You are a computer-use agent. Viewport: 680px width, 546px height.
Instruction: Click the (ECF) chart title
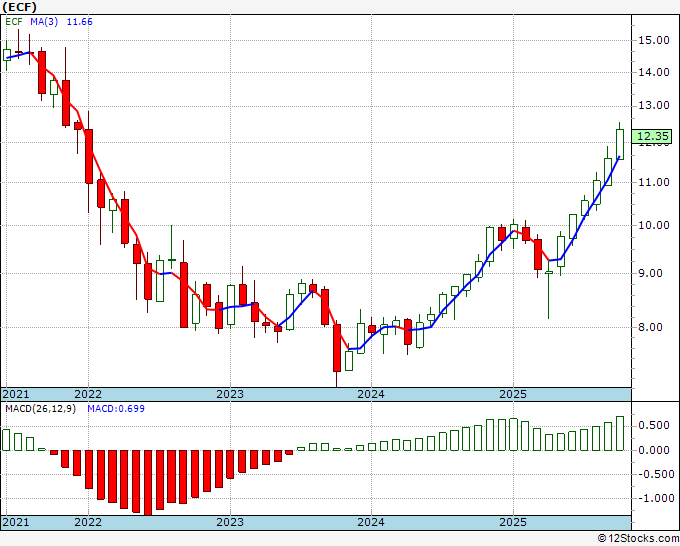click(x=20, y=7)
